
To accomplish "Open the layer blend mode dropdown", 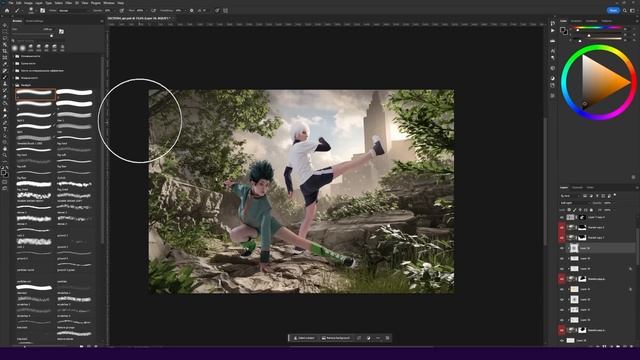I will tap(576, 203).
